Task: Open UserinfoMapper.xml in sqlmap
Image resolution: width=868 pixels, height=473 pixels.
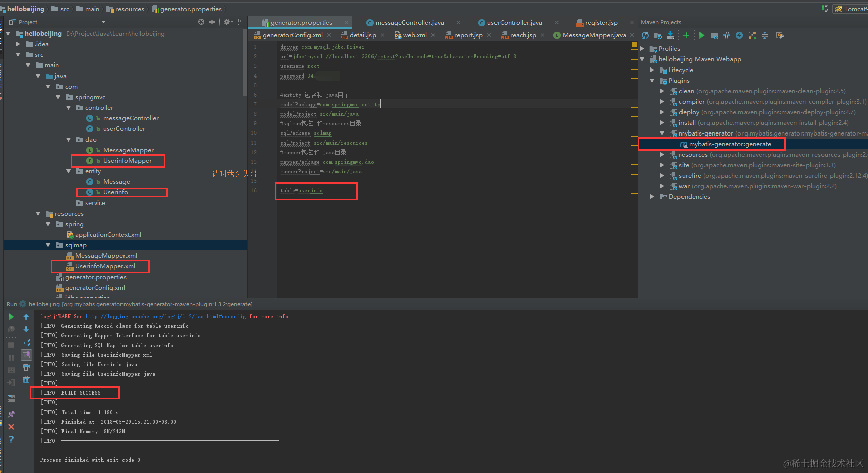Action: pyautogui.click(x=105, y=266)
